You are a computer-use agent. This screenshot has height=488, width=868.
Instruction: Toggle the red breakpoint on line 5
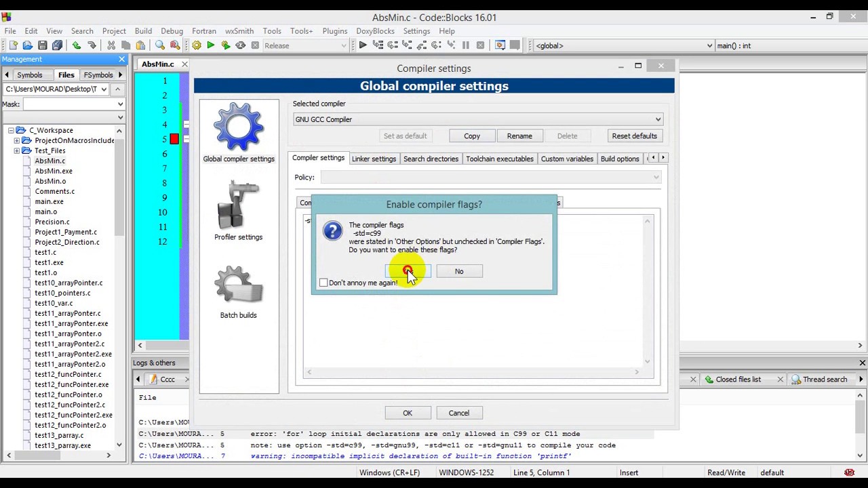[174, 139]
